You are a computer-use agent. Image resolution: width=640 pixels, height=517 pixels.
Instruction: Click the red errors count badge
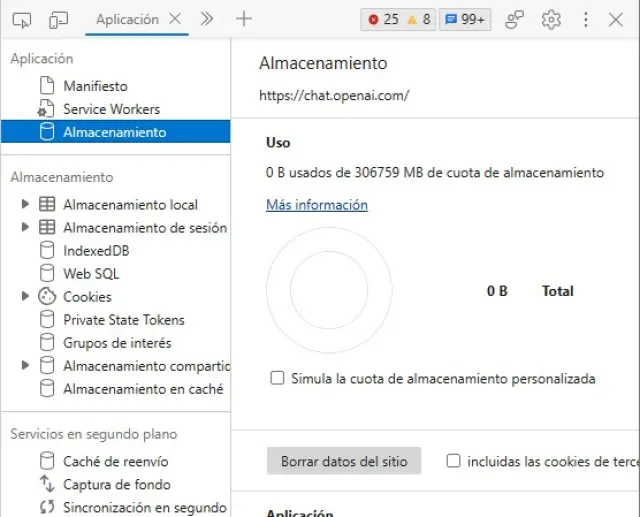point(382,19)
